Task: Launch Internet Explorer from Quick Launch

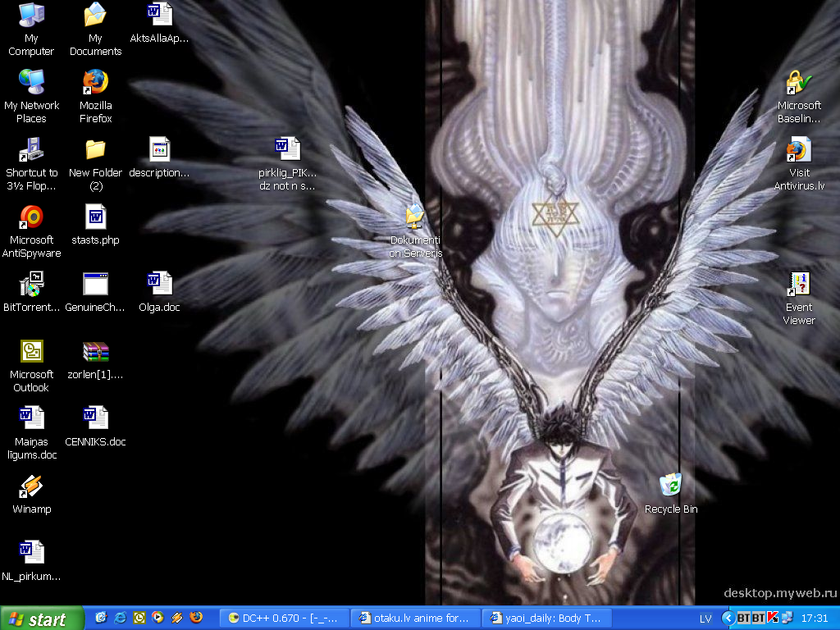Action: point(120,618)
